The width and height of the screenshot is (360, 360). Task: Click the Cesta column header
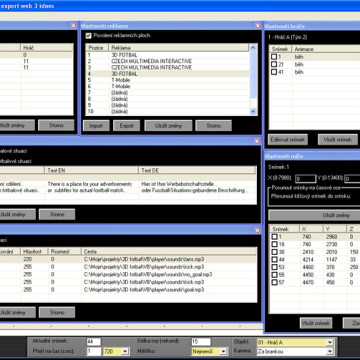[x=169, y=251]
